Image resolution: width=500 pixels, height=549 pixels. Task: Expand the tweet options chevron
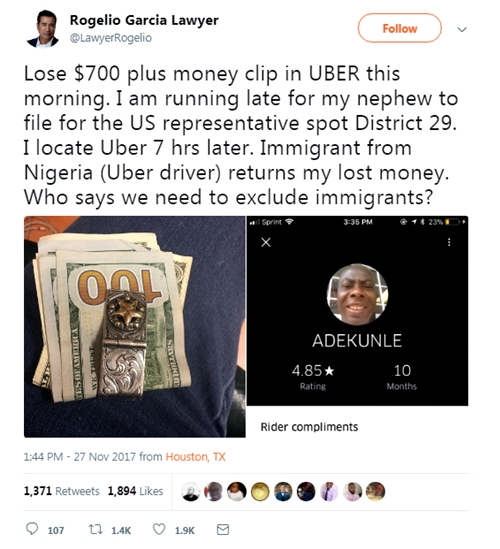pyautogui.click(x=462, y=29)
